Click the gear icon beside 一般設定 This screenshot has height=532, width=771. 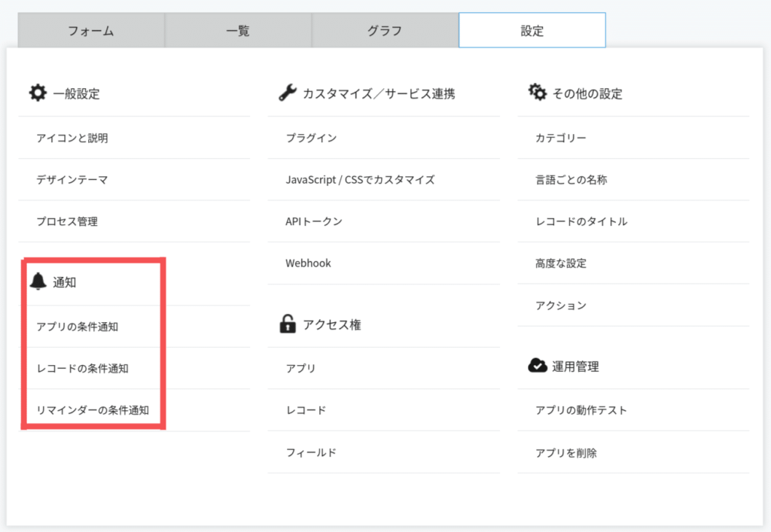37,93
